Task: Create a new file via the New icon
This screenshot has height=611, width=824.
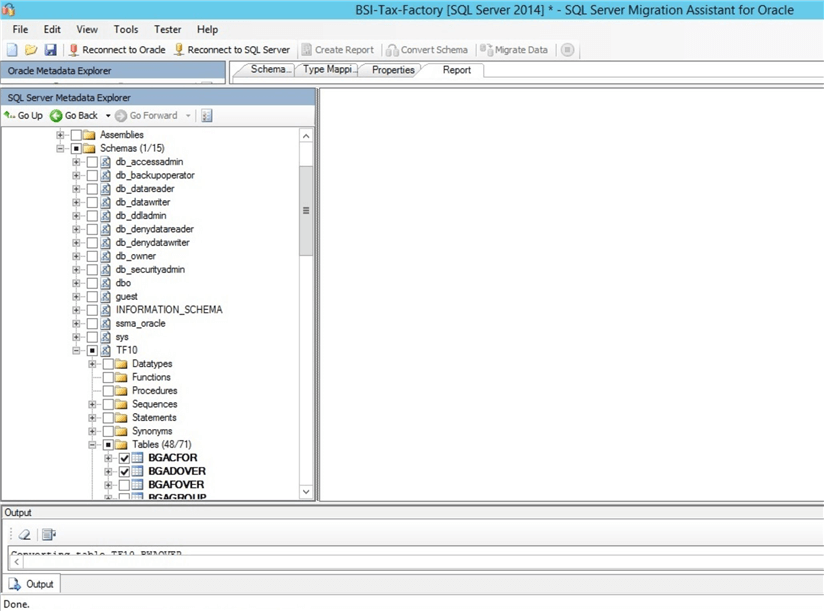Action: tap(12, 49)
